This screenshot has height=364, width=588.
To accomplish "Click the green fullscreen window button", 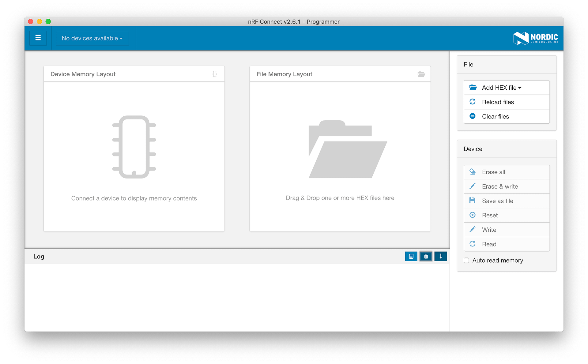I will point(48,21).
